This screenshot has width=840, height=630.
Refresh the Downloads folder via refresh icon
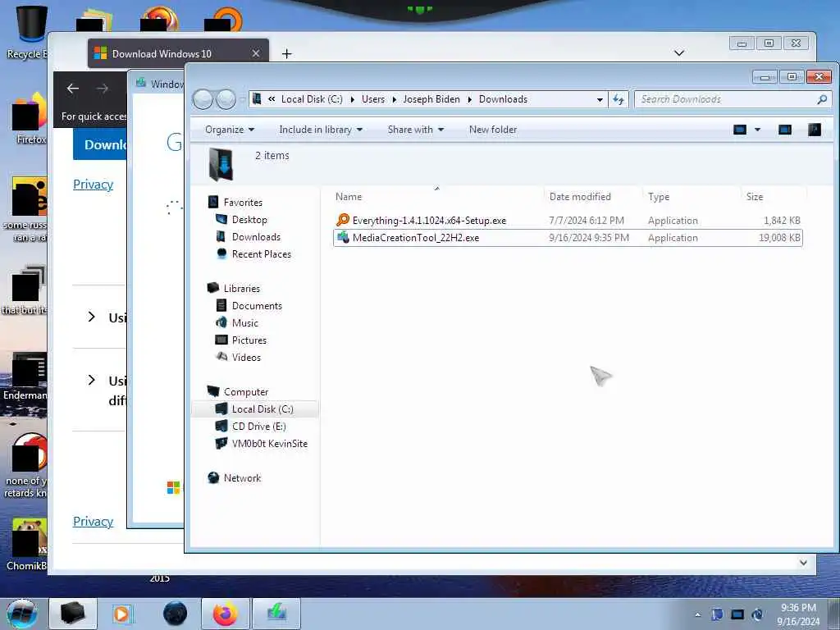pos(619,99)
